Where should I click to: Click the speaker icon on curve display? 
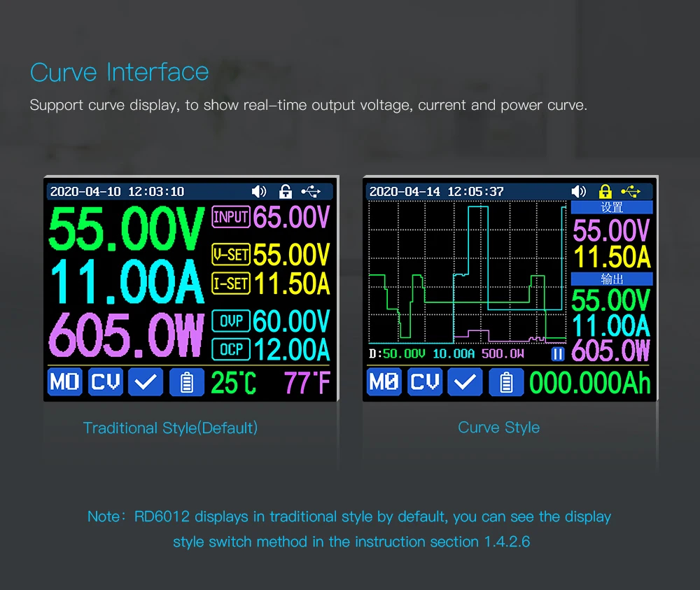tap(579, 191)
